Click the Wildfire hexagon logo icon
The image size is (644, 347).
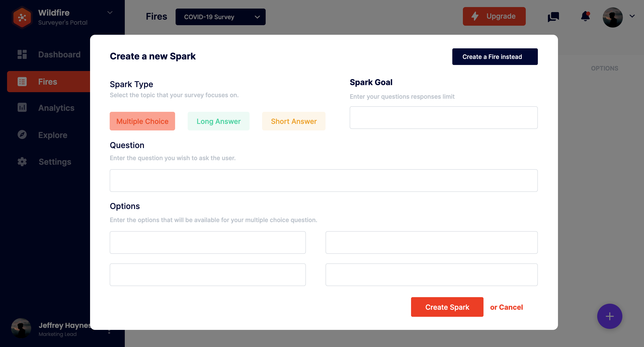pos(22,17)
